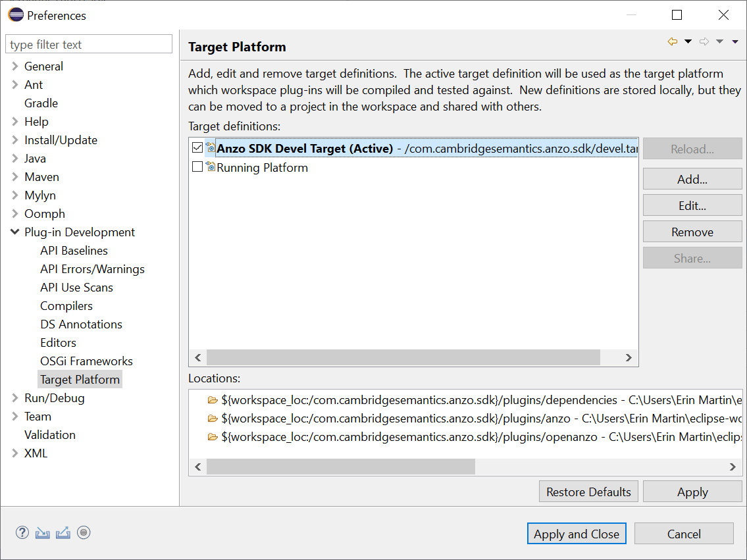The width and height of the screenshot is (747, 560).
Task: Select the plugins/openanzo location row text
Action: point(481,437)
